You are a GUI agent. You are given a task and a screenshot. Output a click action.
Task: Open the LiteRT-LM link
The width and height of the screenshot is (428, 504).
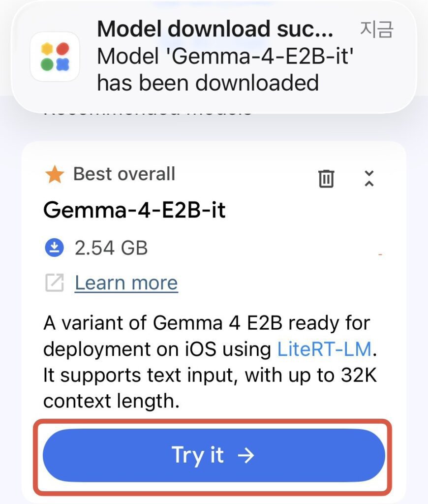[x=324, y=349]
